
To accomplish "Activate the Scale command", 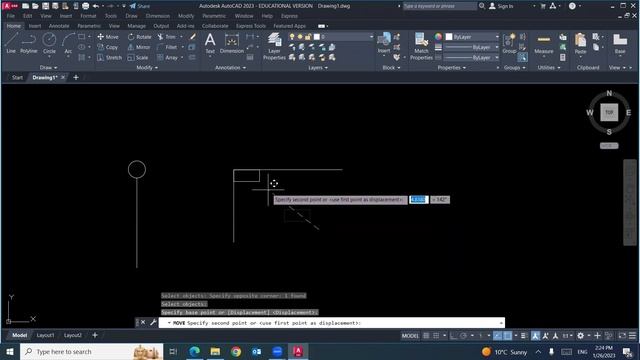I will point(138,58).
